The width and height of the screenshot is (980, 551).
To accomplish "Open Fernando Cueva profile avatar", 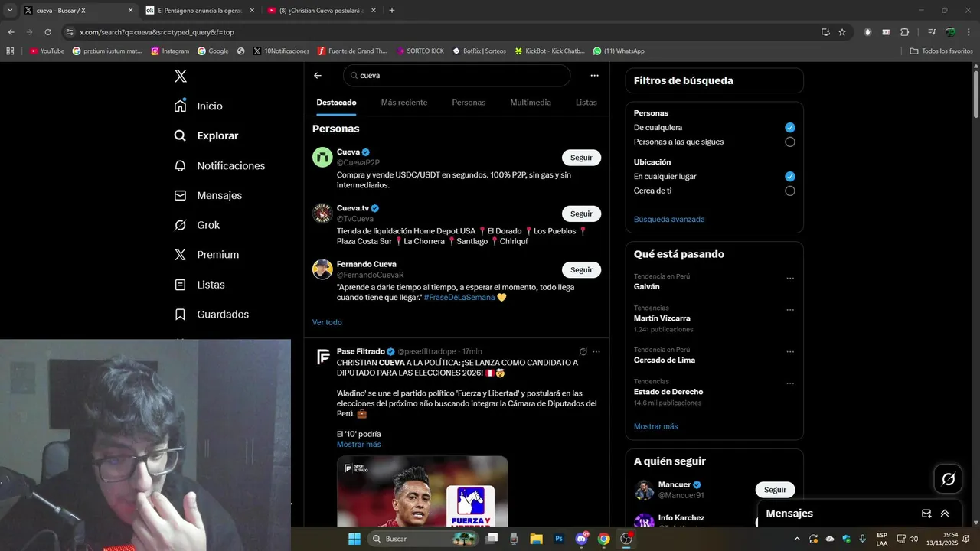I will point(322,269).
